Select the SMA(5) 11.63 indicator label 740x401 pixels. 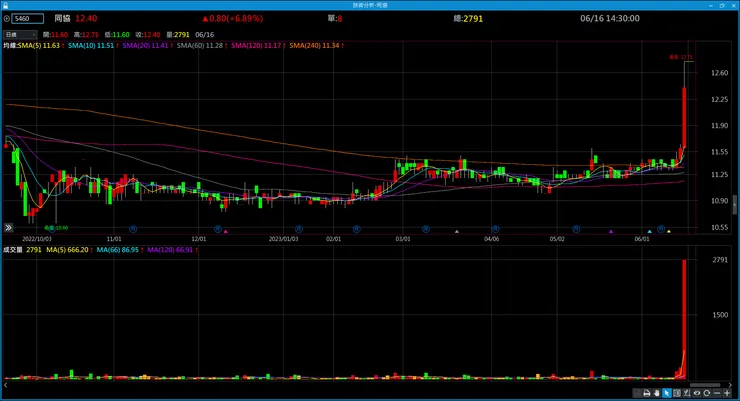[x=39, y=45]
